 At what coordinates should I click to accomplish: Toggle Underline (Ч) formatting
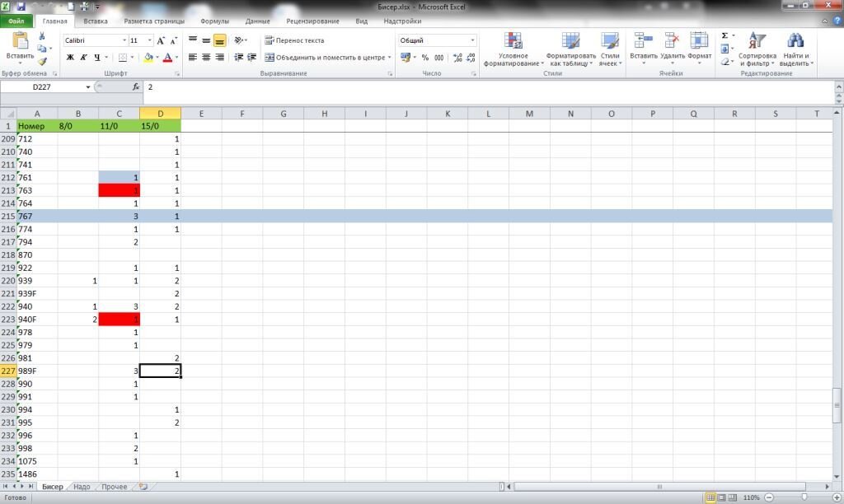[97, 57]
